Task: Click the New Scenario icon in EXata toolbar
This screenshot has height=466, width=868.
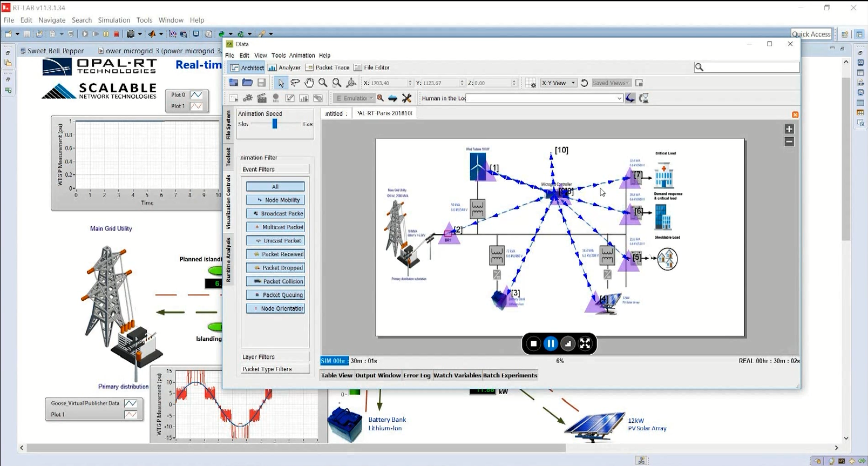Action: click(233, 83)
